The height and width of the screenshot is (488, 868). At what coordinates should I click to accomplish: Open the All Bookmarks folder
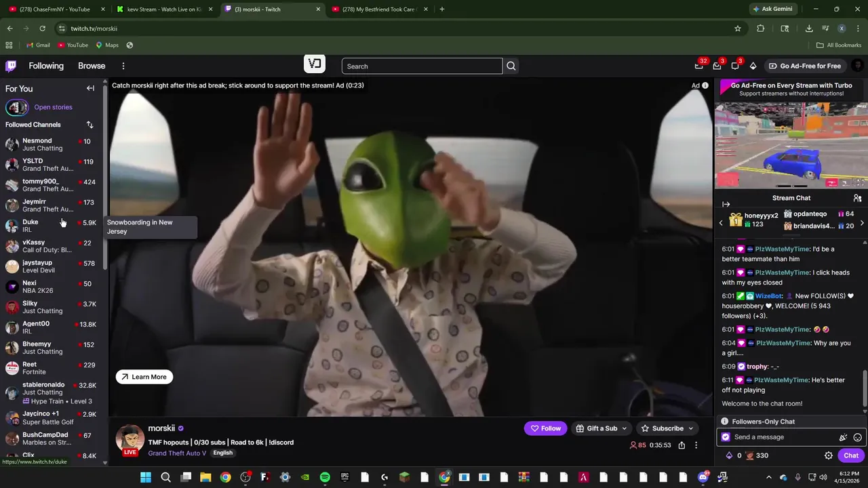click(839, 45)
